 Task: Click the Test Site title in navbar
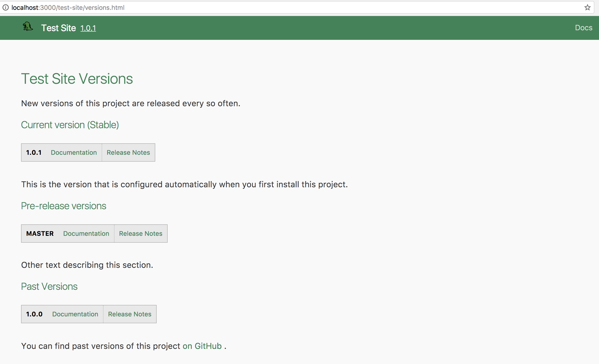coord(58,28)
